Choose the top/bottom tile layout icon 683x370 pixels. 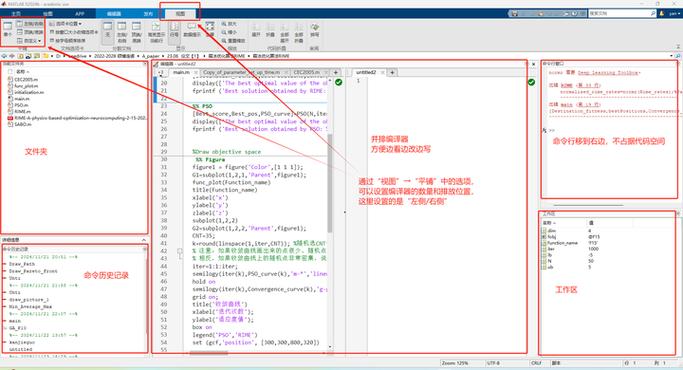30,32
